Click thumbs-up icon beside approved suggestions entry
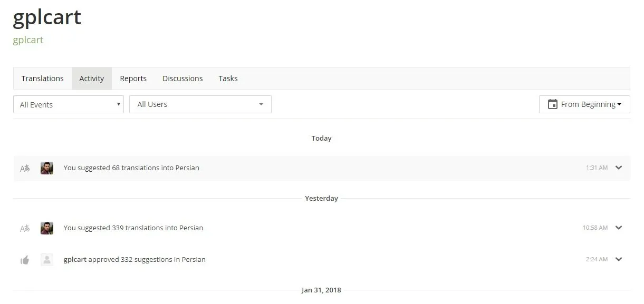This screenshot has width=644, height=304. pyautogui.click(x=25, y=260)
